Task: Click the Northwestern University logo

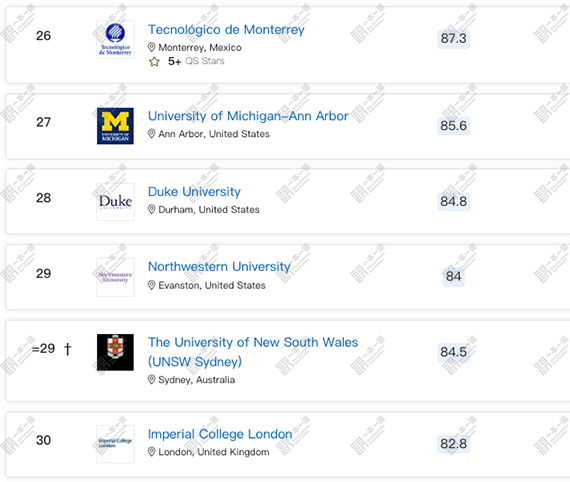Action: coord(115,277)
